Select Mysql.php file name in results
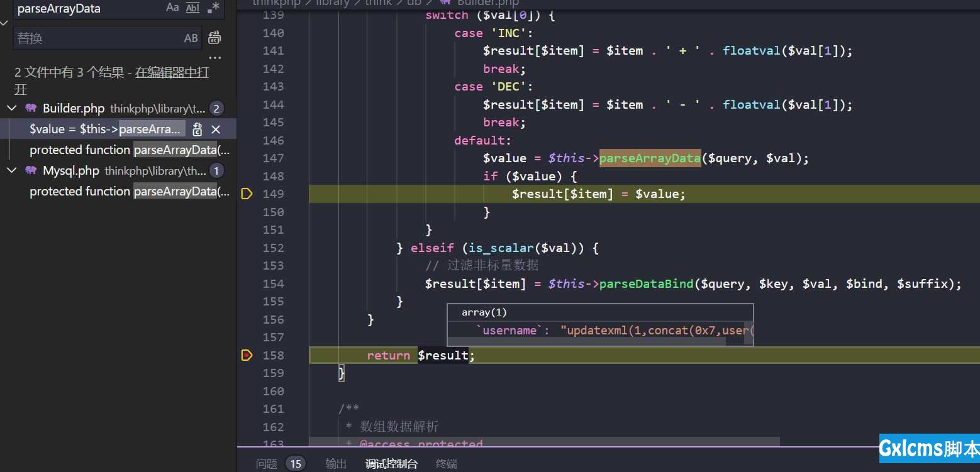The image size is (980, 472). click(x=71, y=170)
